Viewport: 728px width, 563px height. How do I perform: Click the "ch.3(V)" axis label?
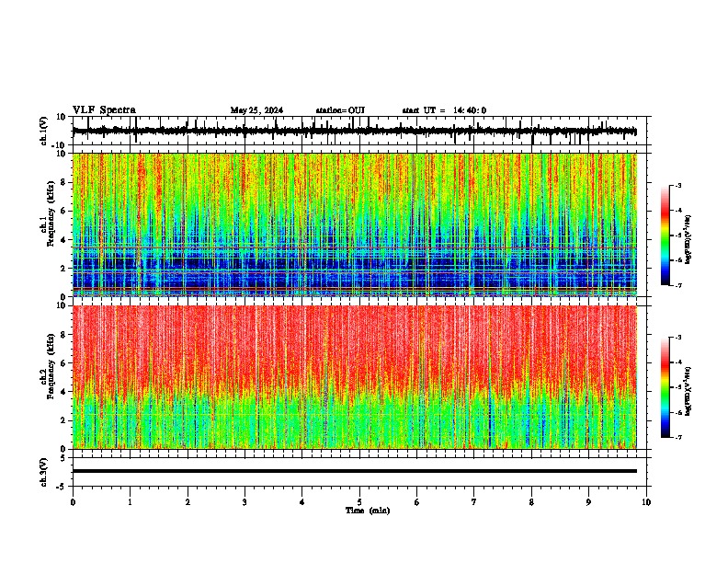point(44,472)
